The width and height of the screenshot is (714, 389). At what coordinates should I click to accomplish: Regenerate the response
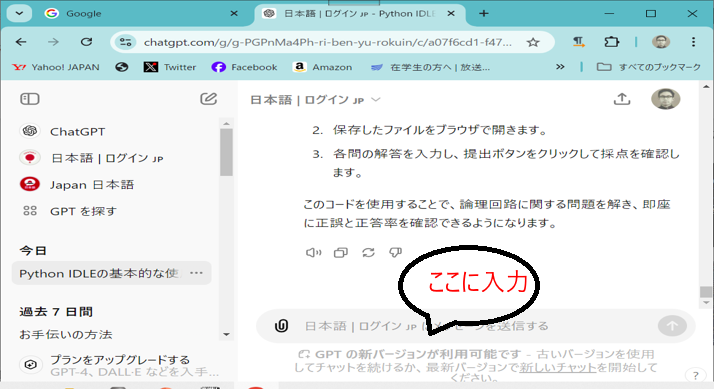pyautogui.click(x=368, y=252)
